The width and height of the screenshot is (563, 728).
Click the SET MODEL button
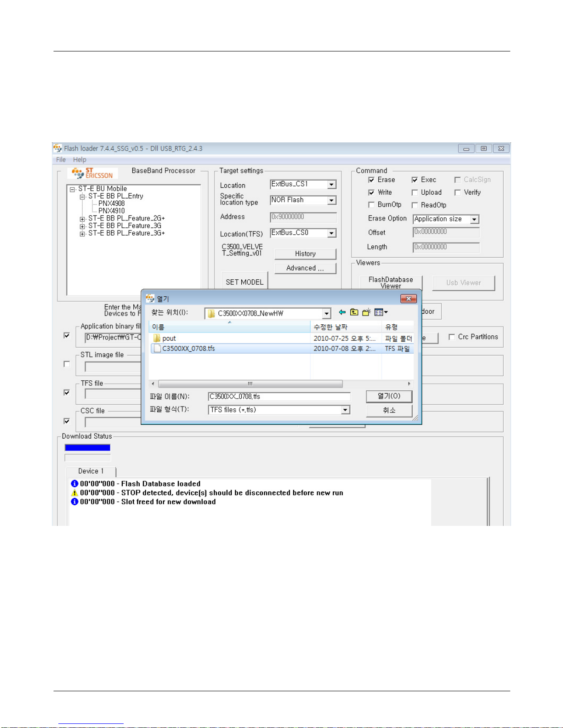(245, 282)
